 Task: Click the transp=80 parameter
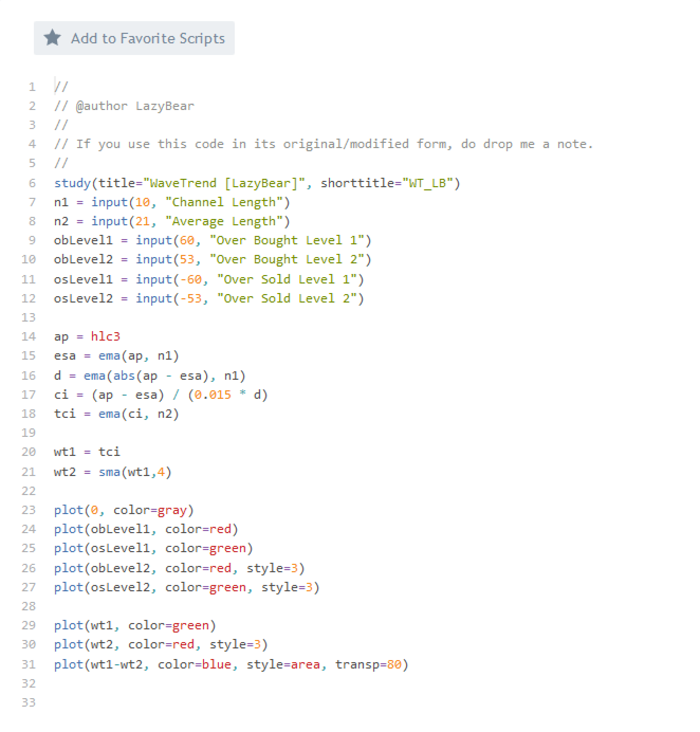[369, 664]
